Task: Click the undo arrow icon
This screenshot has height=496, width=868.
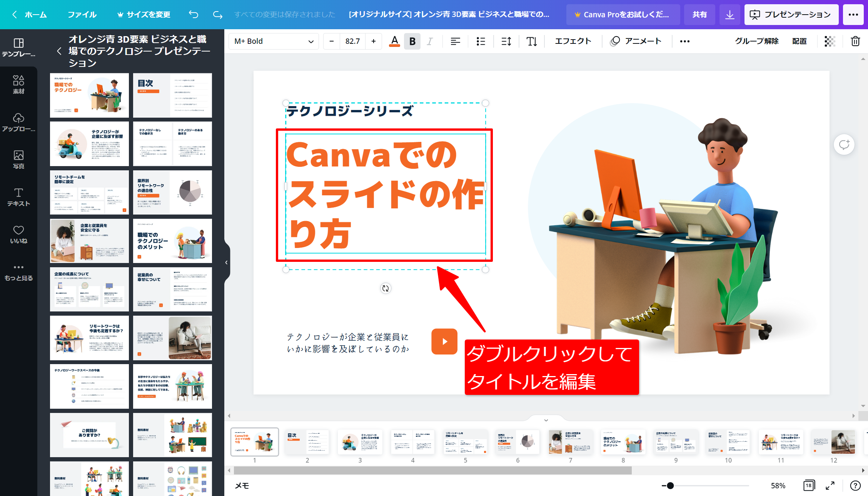Action: 194,15
